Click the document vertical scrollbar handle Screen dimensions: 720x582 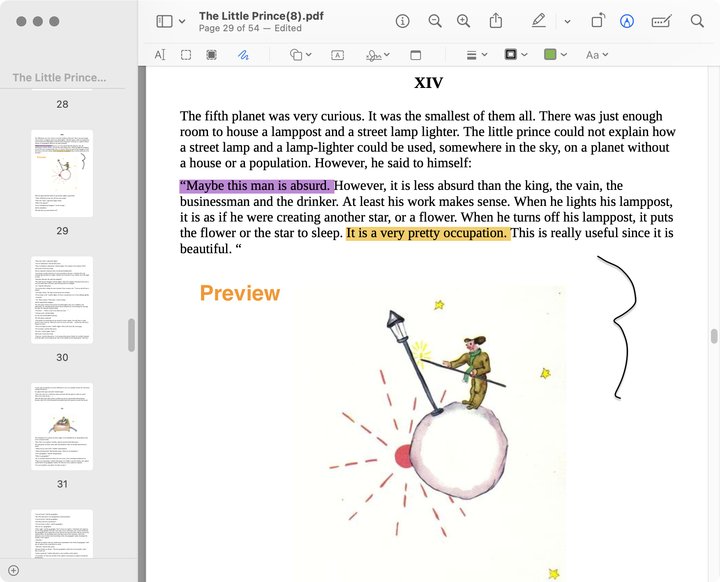pyautogui.click(x=714, y=336)
